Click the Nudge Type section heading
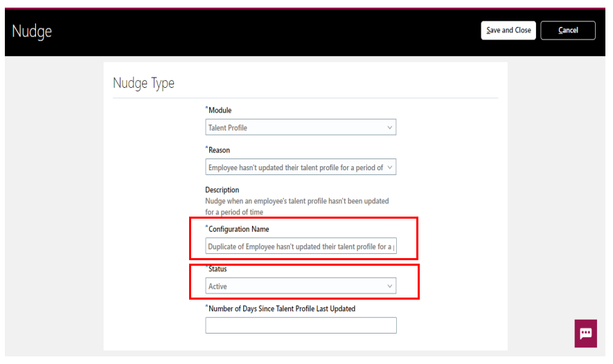The height and width of the screenshot is (364, 613). [143, 83]
